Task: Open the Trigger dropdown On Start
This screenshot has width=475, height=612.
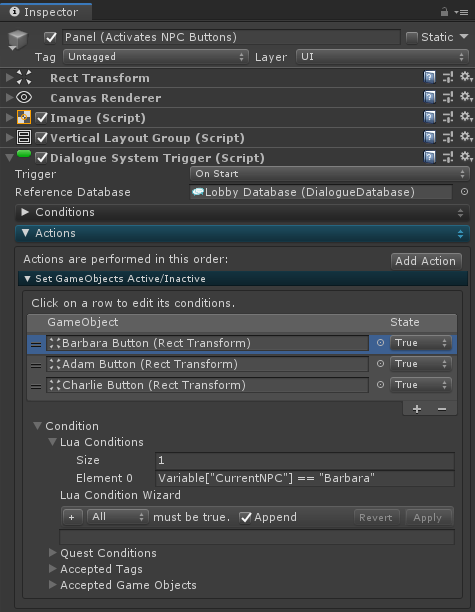Action: tap(329, 174)
